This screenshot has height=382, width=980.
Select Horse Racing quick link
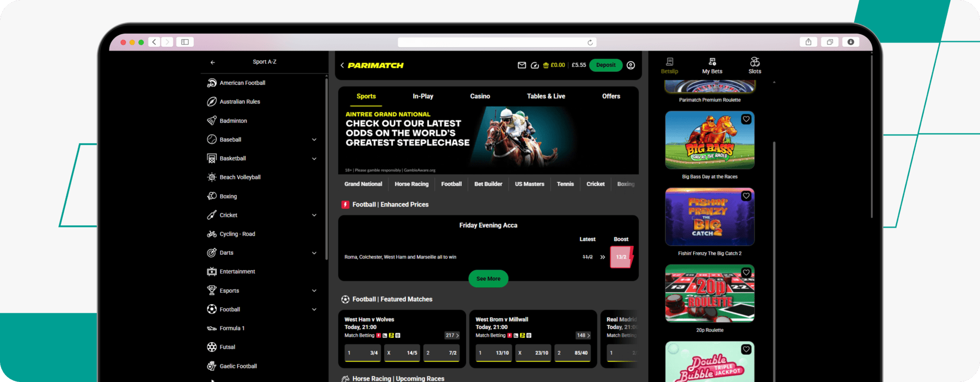[412, 184]
